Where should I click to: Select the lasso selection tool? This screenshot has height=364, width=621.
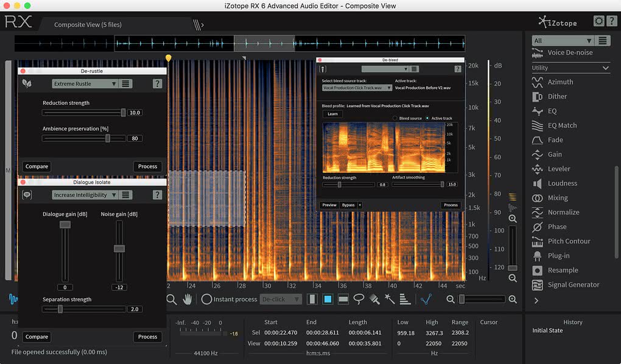[x=359, y=299]
